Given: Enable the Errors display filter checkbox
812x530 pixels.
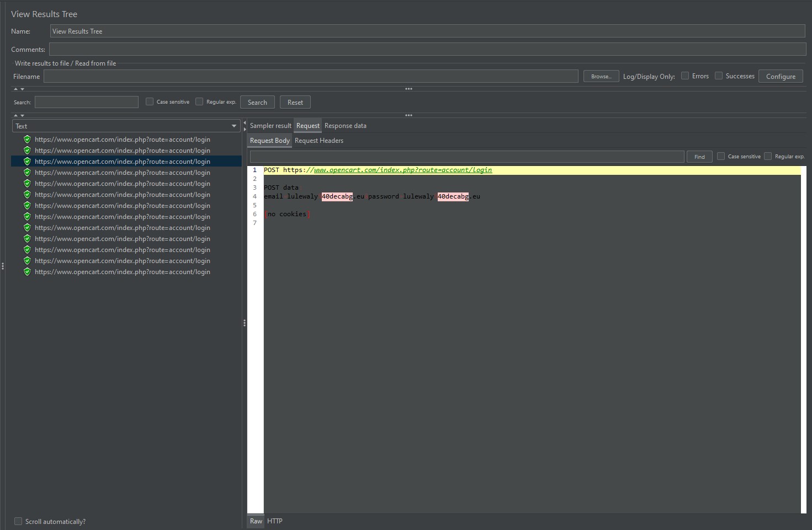Looking at the screenshot, I should 684,76.
